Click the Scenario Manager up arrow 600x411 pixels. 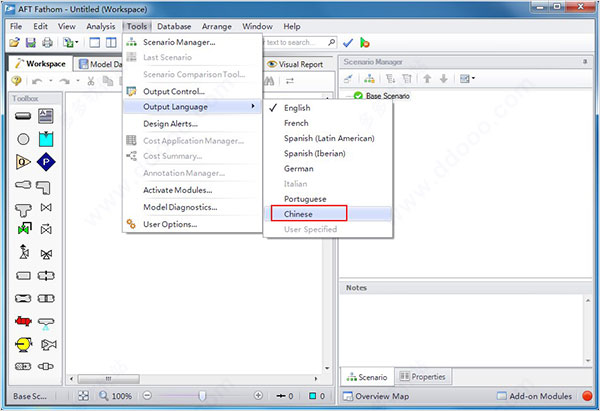[x=427, y=79]
